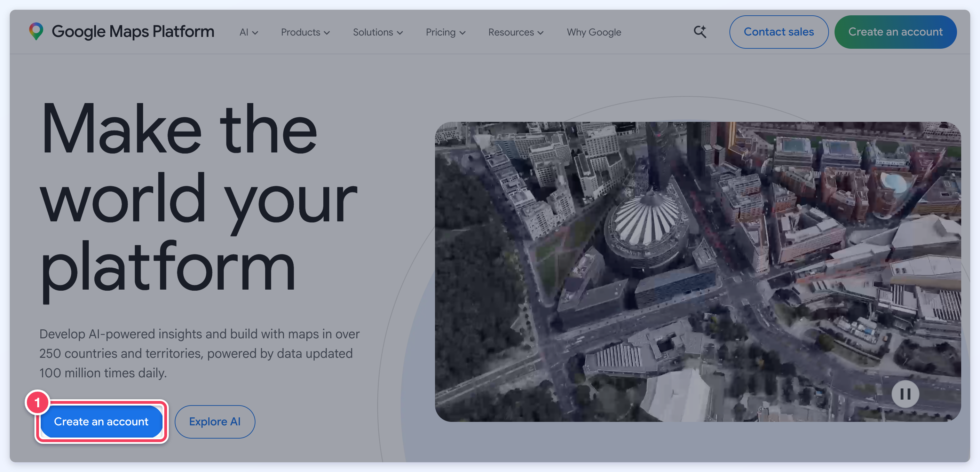
Task: Click the 'Develop AI-powered insights' paragraph text
Action: 199,353
